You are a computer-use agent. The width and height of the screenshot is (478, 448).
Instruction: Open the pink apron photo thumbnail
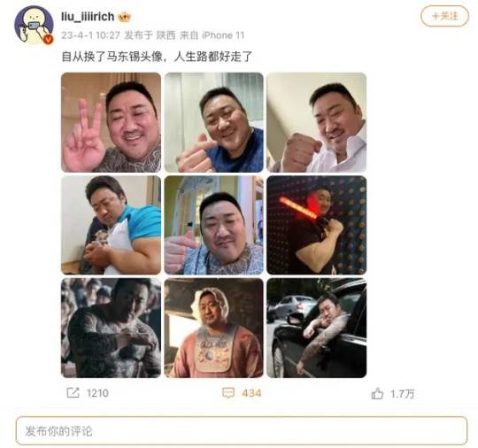[213, 328]
